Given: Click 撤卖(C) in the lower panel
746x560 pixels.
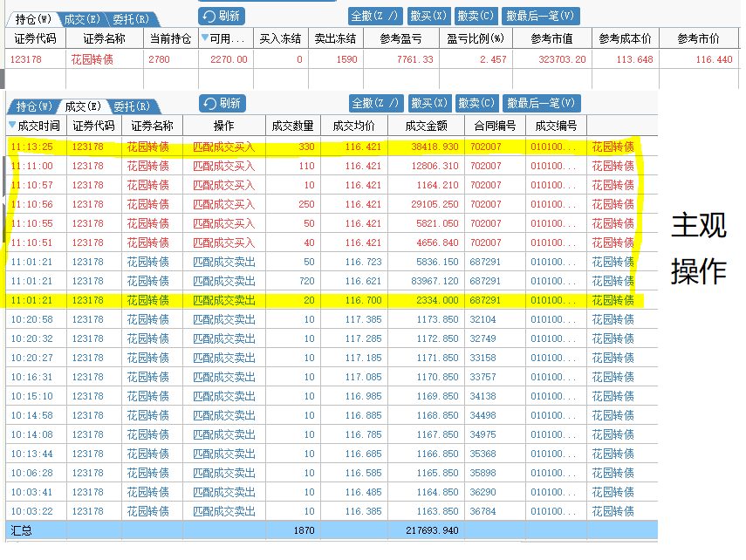Looking at the screenshot, I should click(476, 103).
